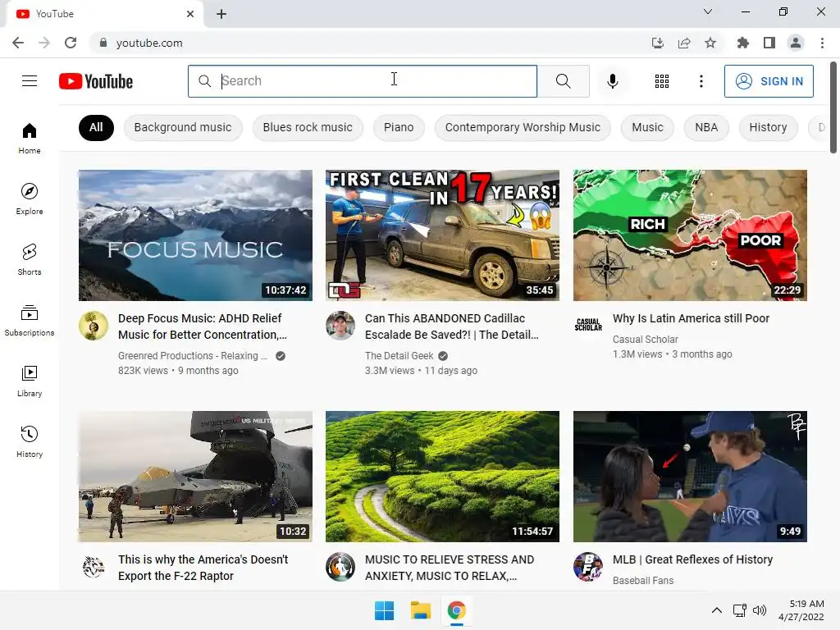
Task: Open Windows Start menu
Action: point(384,610)
